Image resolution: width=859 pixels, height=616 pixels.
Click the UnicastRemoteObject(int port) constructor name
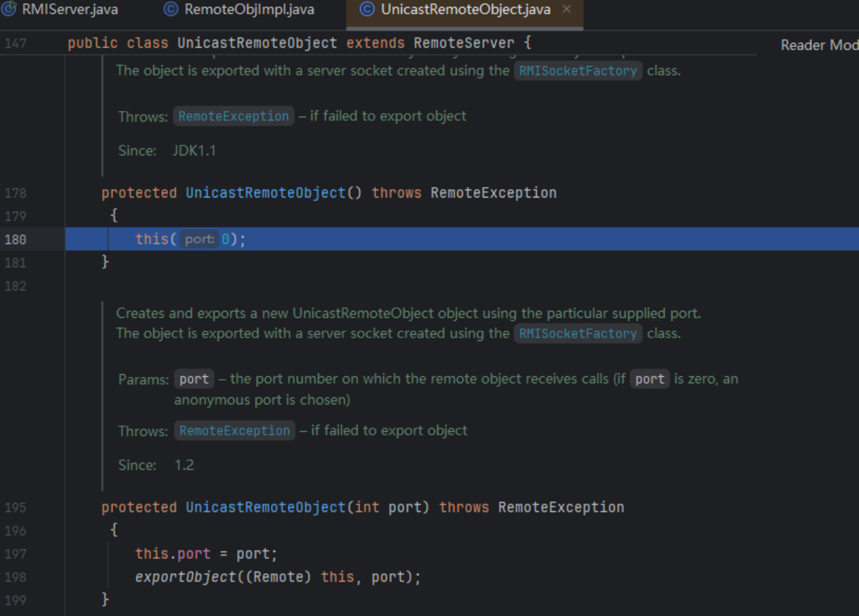265,507
